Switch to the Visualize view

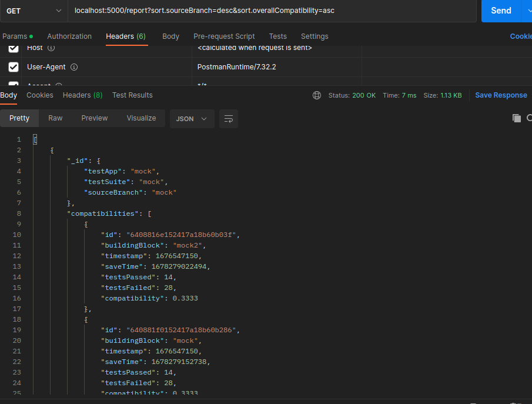[x=141, y=118]
